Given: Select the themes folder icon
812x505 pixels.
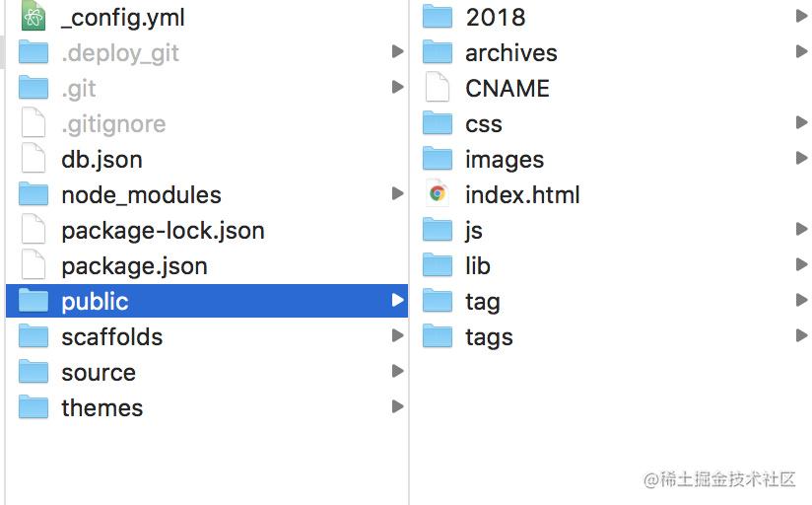Looking at the screenshot, I should [x=34, y=407].
